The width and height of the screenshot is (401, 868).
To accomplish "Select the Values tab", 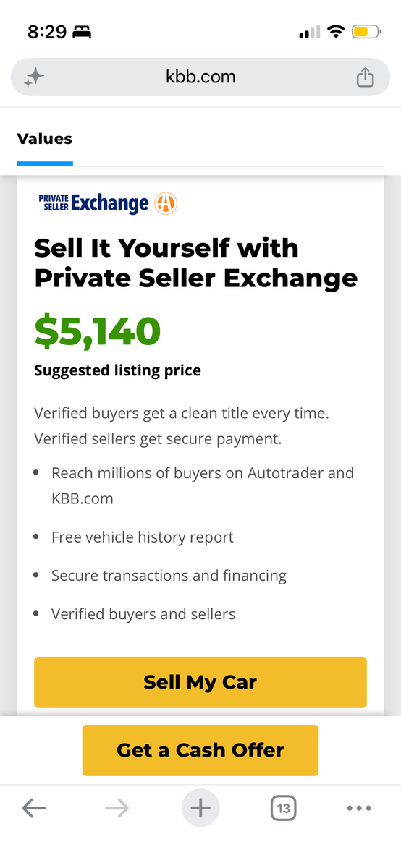I will coord(45,139).
